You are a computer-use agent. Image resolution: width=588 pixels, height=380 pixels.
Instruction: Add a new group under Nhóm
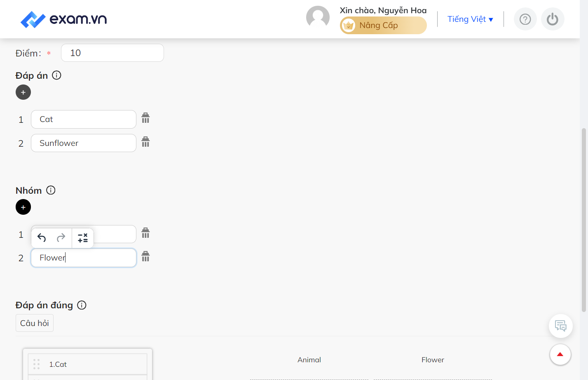click(23, 207)
